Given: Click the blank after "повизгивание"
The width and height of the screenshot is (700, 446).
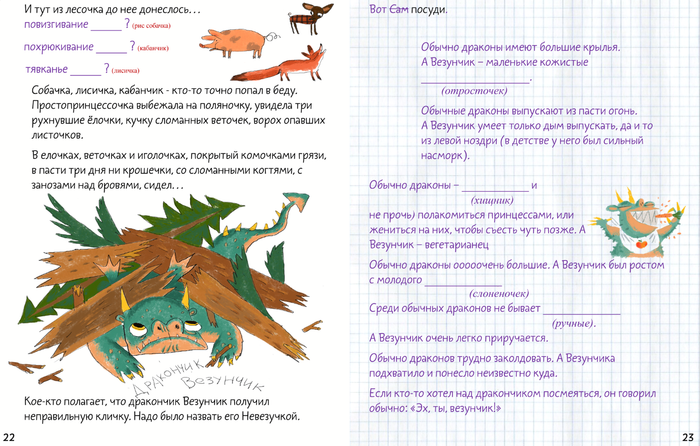Looking at the screenshot, I should [105, 23].
